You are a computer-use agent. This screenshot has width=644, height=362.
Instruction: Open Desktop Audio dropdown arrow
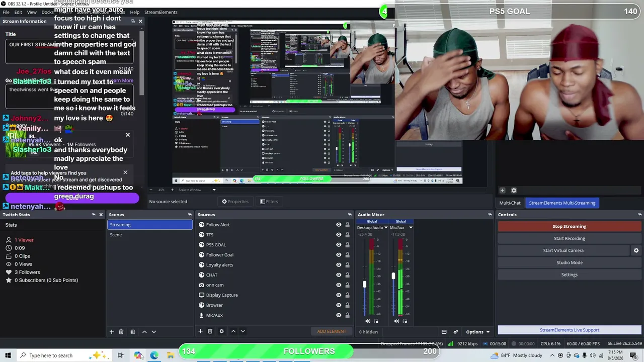pos(386,228)
